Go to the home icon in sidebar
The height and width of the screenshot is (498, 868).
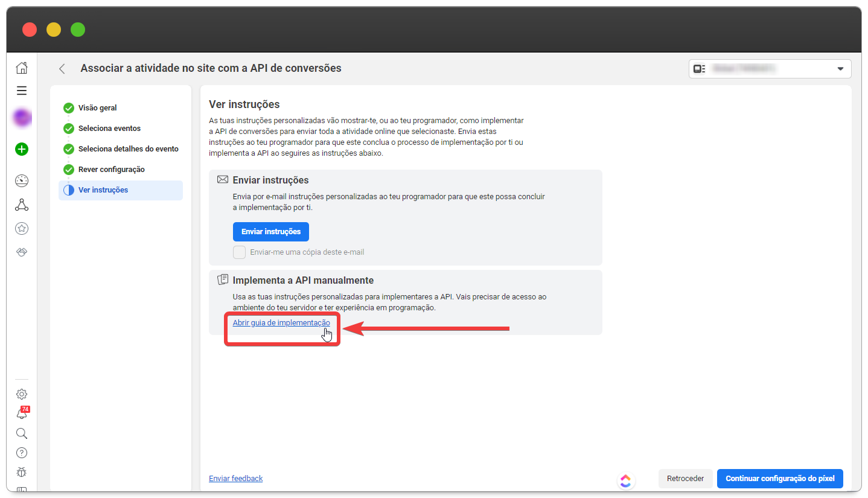click(22, 68)
